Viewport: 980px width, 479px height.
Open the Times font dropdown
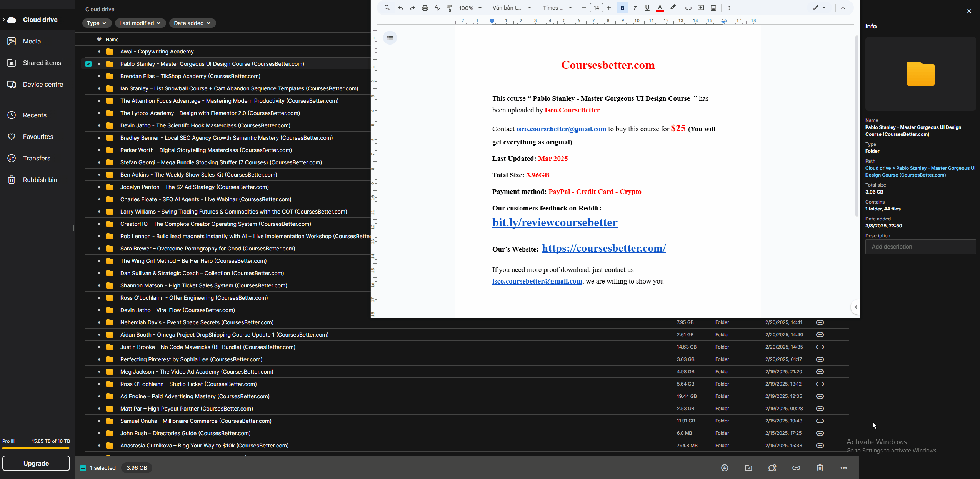point(557,8)
